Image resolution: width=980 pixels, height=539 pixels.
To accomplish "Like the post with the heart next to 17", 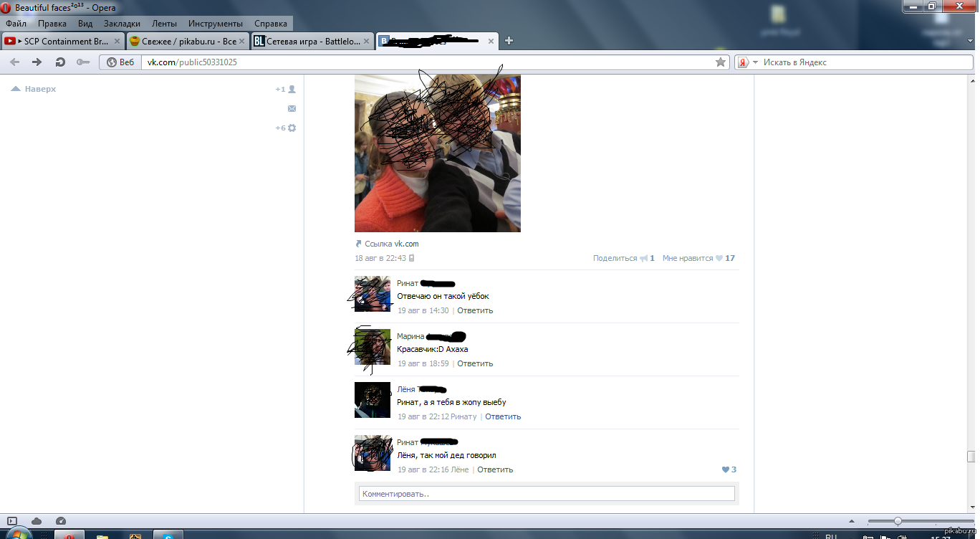I will tap(719, 258).
